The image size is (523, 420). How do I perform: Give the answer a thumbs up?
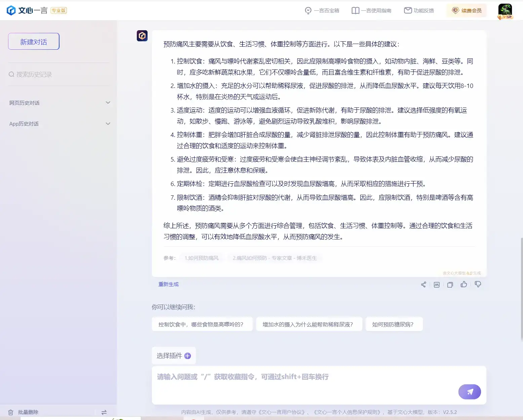464,284
